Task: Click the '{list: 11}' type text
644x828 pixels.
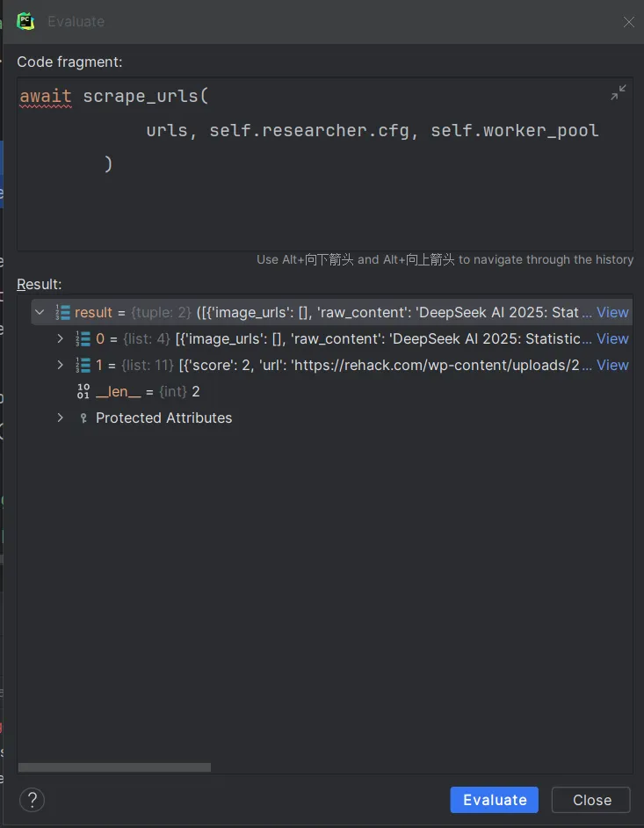Action: click(x=148, y=366)
